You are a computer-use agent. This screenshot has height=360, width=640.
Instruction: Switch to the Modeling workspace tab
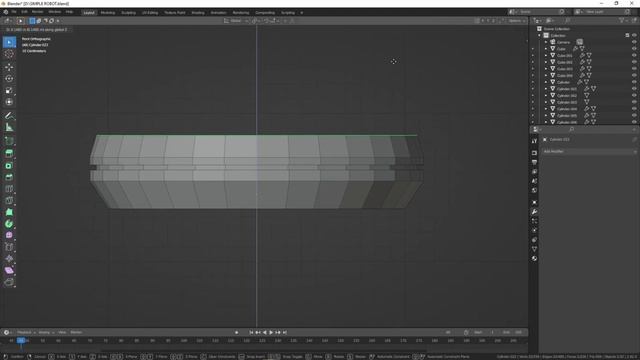[x=108, y=13]
